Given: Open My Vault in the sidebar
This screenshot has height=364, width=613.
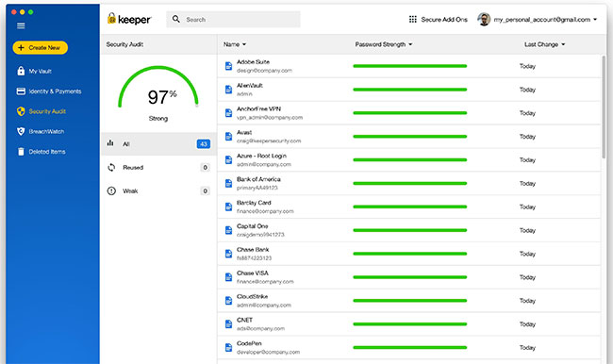Looking at the screenshot, I should (x=34, y=71).
